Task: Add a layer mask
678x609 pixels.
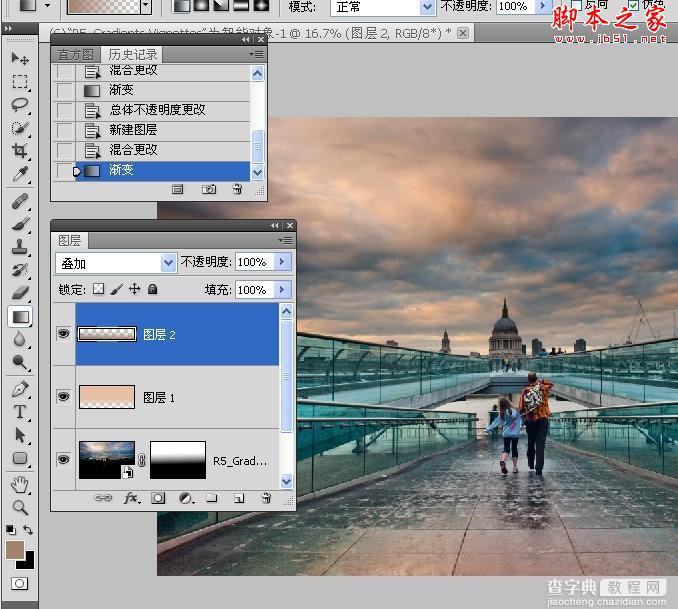Action: pos(158,498)
